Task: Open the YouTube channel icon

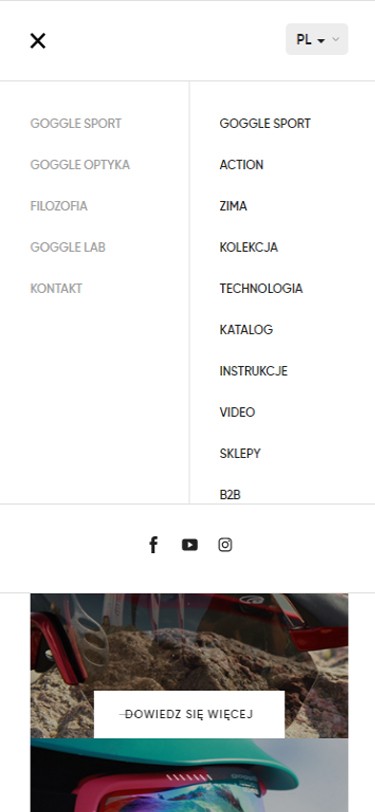Action: pos(190,545)
